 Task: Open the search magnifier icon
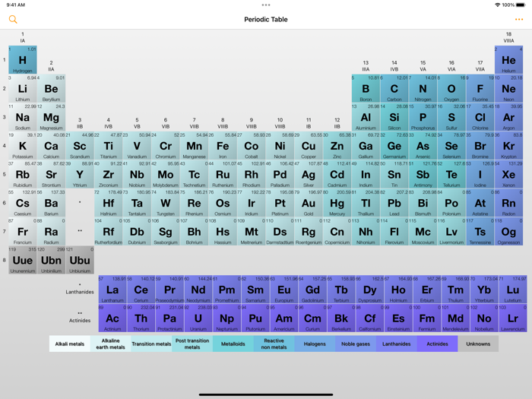(13, 19)
